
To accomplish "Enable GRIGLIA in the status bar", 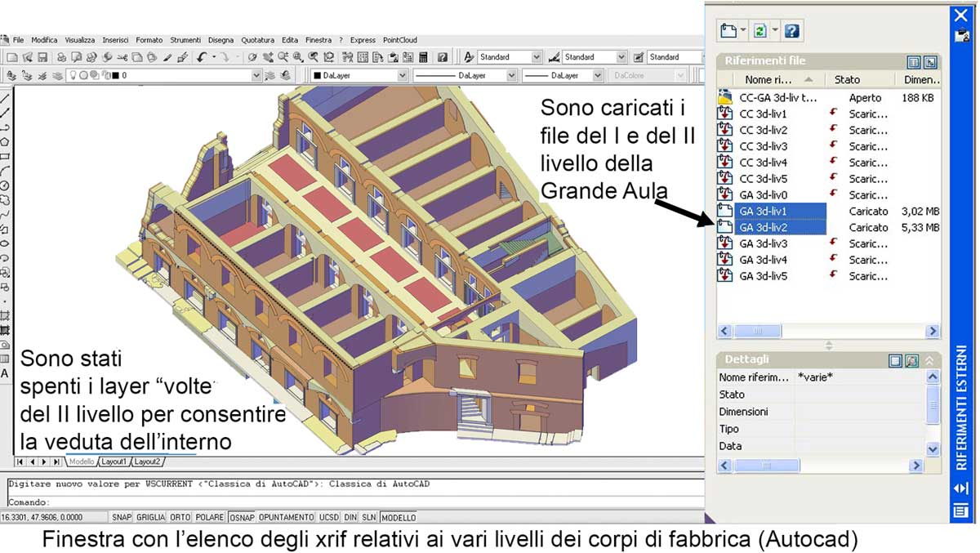I will pyautogui.click(x=150, y=517).
